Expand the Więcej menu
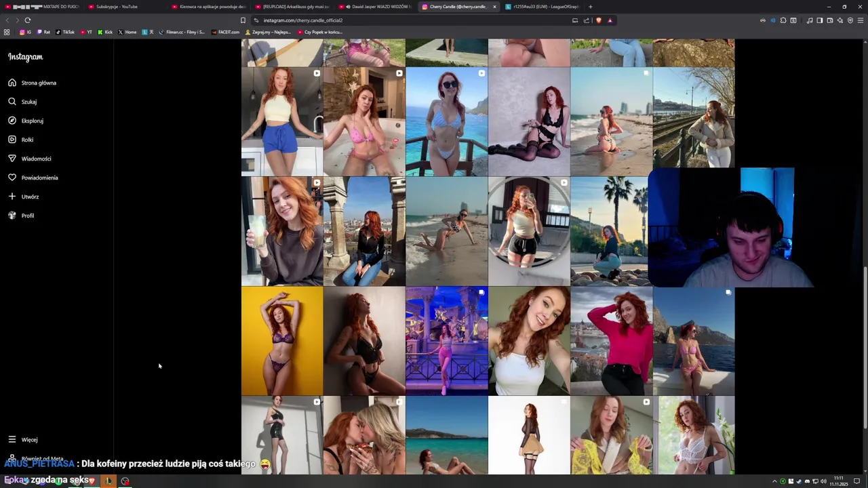The width and height of the screenshot is (868, 488). pos(23,439)
